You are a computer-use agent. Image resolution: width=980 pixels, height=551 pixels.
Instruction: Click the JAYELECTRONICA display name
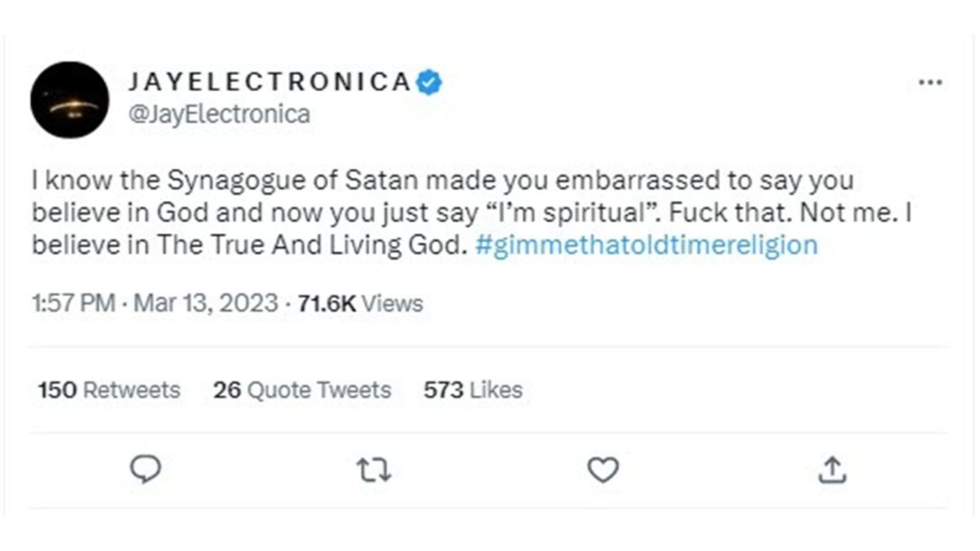(270, 82)
